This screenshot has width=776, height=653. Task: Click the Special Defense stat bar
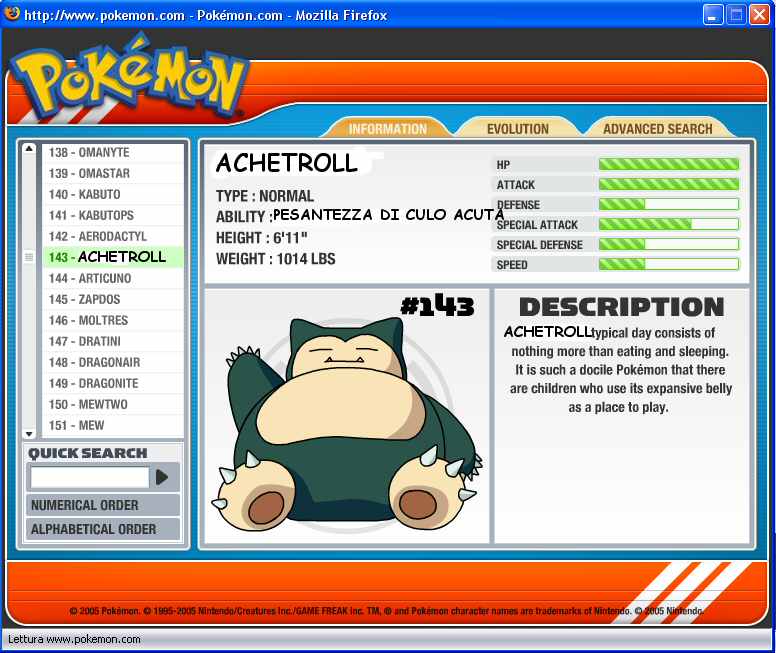(669, 245)
